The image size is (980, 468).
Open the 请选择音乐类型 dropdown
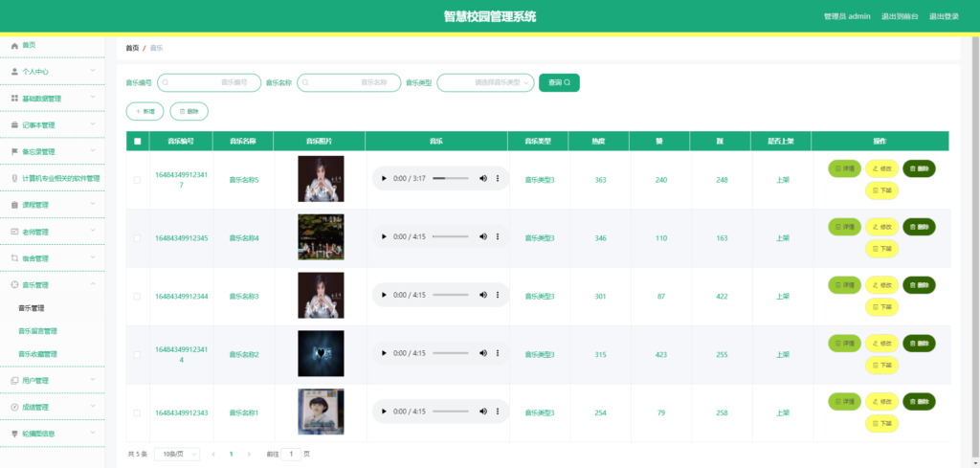click(485, 82)
